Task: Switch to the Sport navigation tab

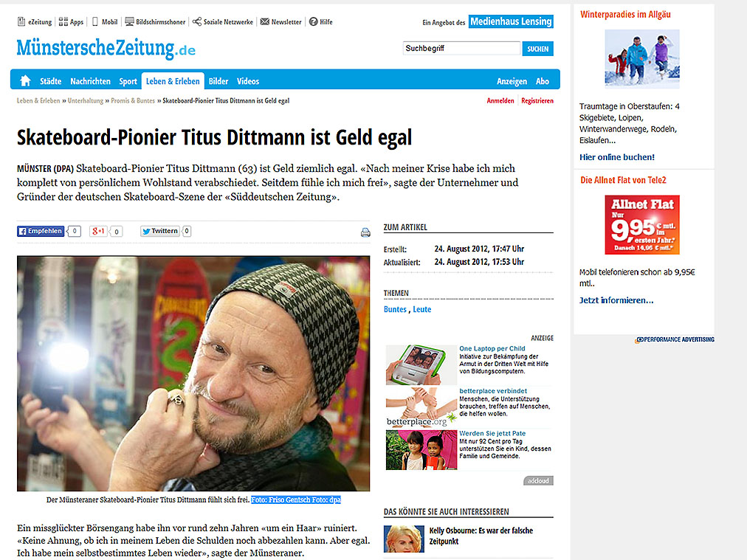Action: (x=128, y=81)
